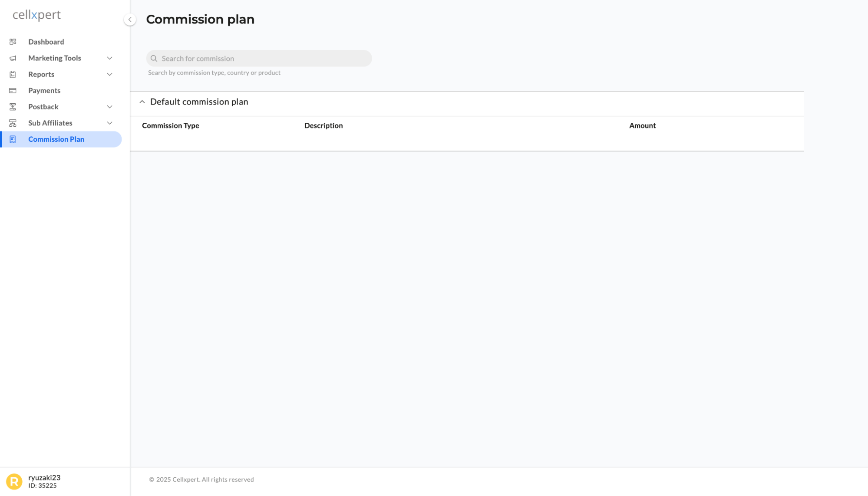This screenshot has width=868, height=496.
Task: Focus the Search for commission field
Action: point(259,59)
